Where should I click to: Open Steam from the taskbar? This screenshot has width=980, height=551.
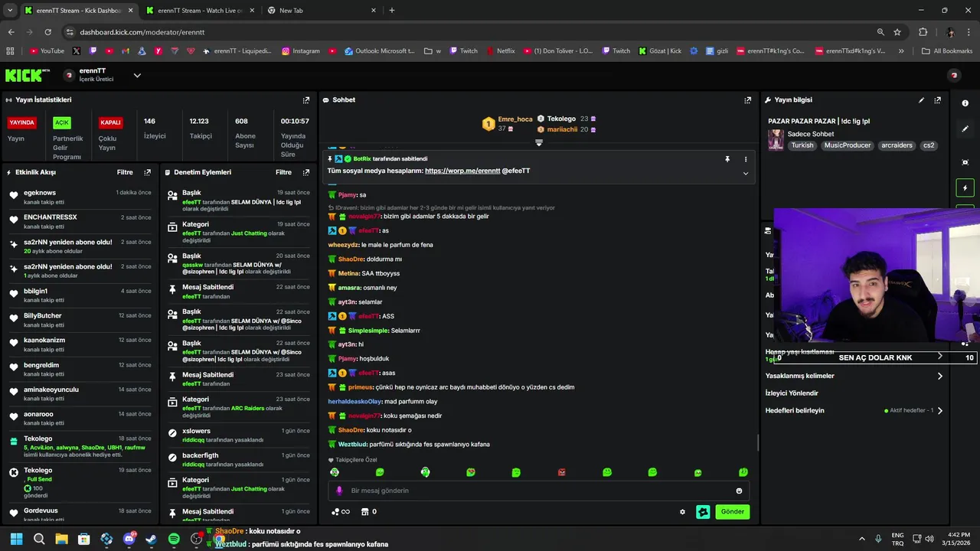tap(152, 539)
